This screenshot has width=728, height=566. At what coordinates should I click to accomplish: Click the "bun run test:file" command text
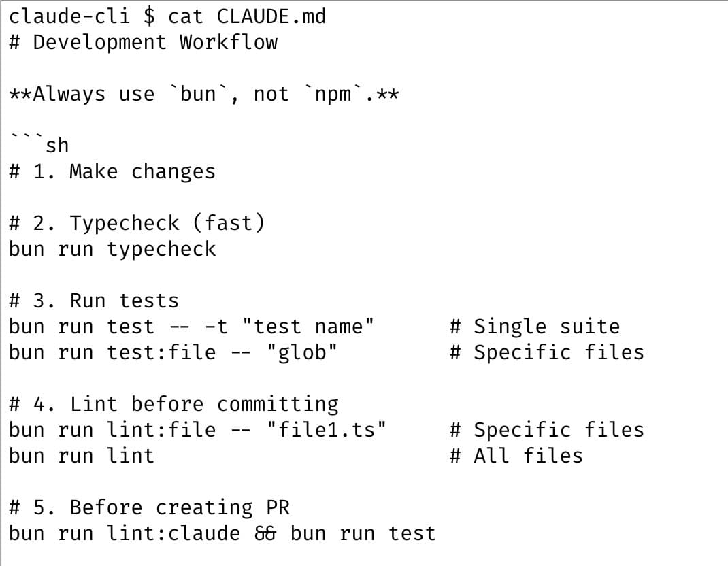tap(112, 352)
